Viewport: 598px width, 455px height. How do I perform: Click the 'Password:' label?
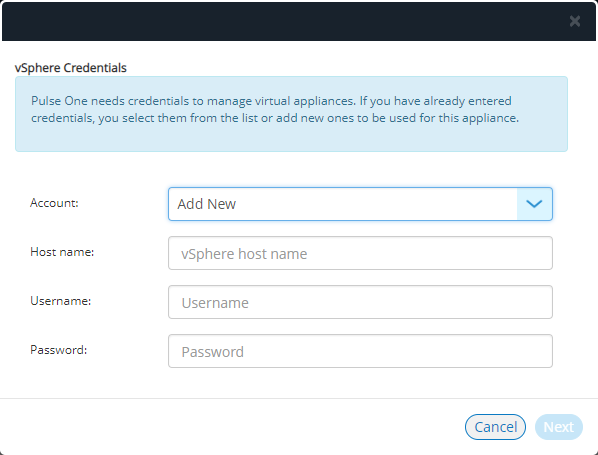pos(59,350)
